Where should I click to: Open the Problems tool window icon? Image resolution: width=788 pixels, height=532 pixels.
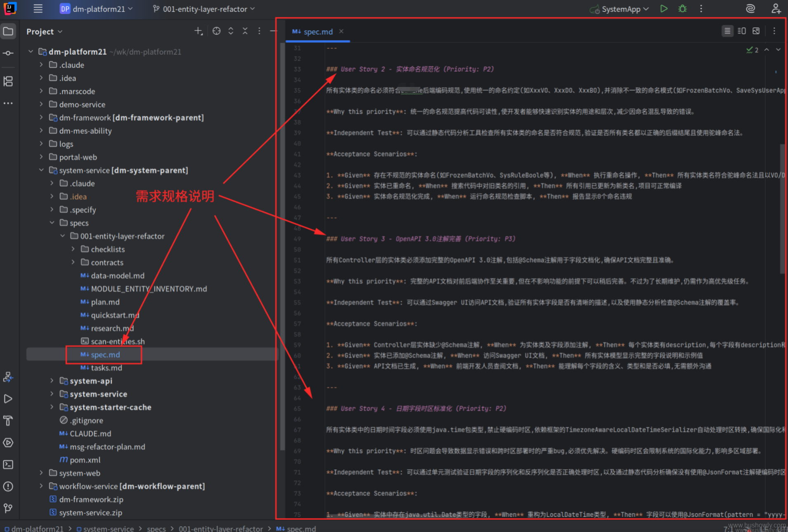pos(8,486)
